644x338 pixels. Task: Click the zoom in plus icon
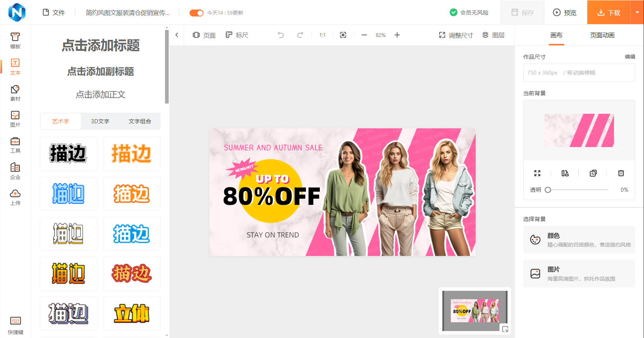tap(397, 35)
